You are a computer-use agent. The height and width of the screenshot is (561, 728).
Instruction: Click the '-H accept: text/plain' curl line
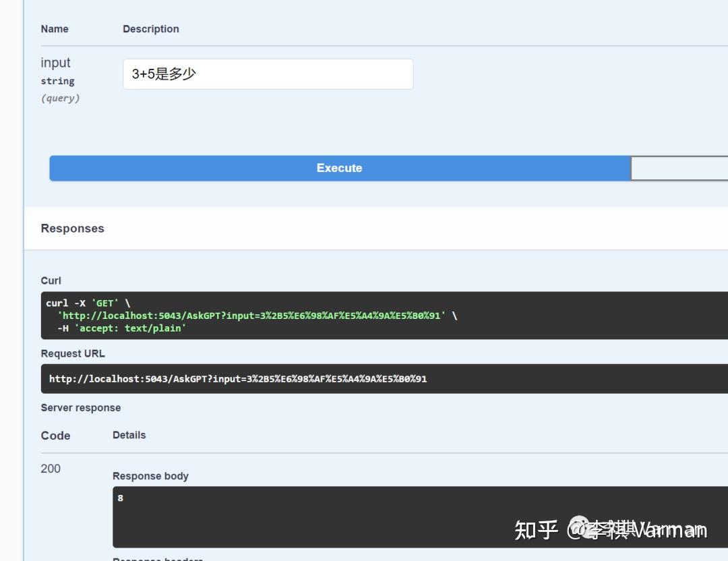click(x=121, y=328)
